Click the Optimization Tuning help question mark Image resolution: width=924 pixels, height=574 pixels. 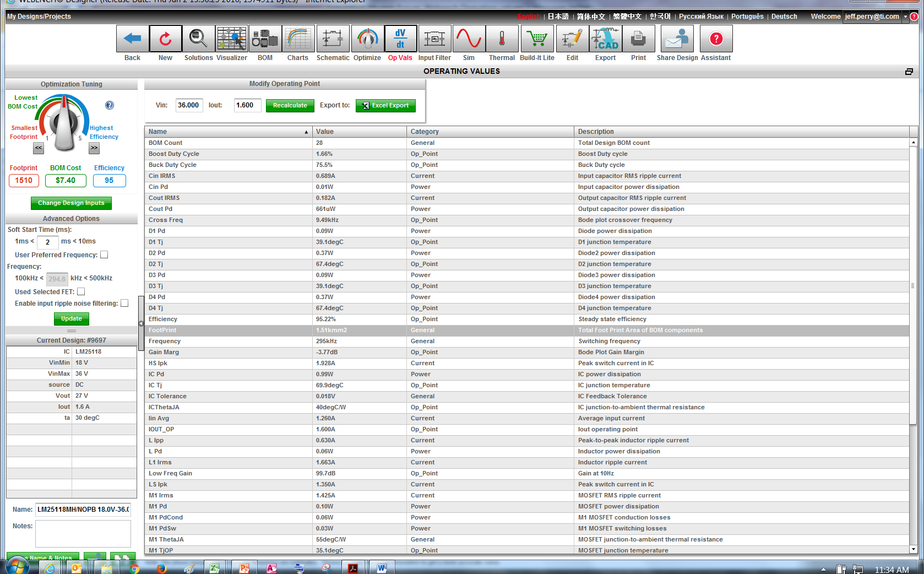110,105
